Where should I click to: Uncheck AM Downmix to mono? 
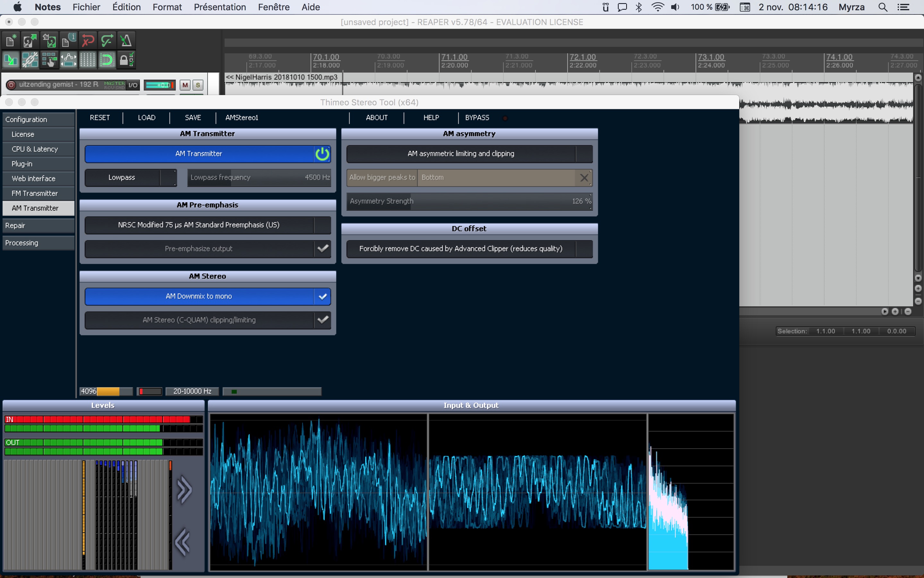pyautogui.click(x=323, y=296)
